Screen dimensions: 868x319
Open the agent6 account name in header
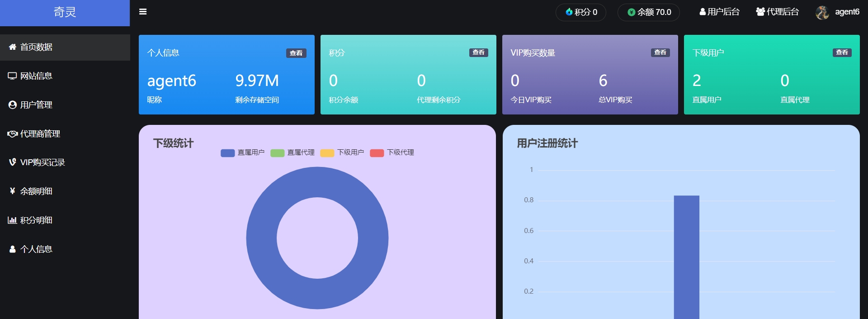[847, 12]
